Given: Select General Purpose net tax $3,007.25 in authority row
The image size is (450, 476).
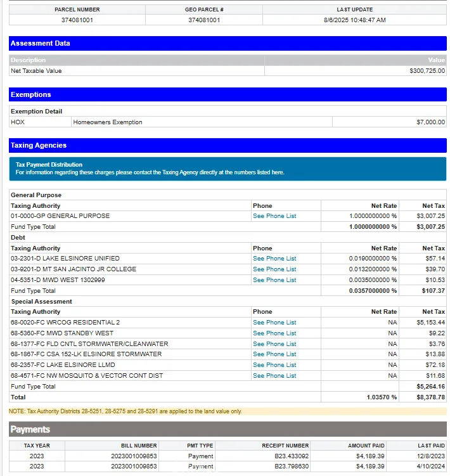Looking at the screenshot, I should pos(430,216).
